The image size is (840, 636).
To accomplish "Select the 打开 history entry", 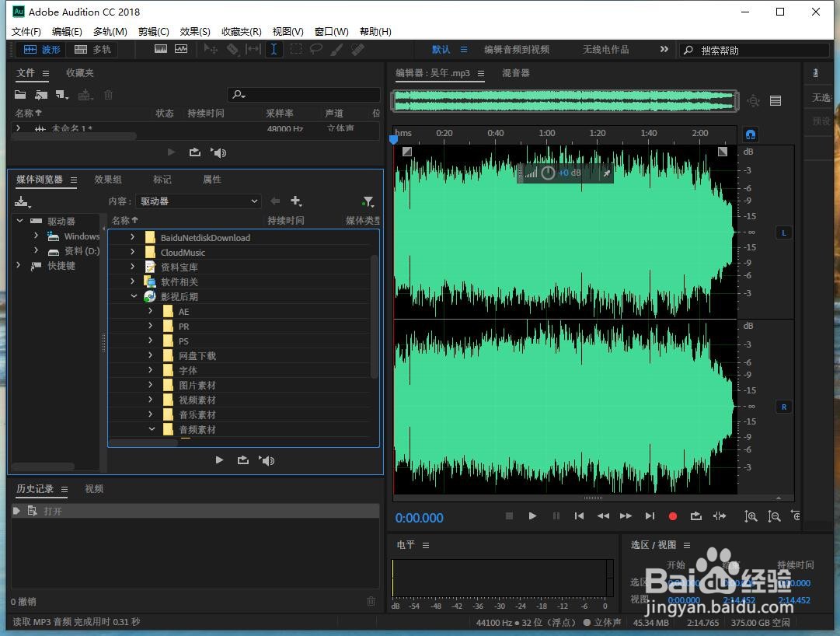I will pos(196,511).
